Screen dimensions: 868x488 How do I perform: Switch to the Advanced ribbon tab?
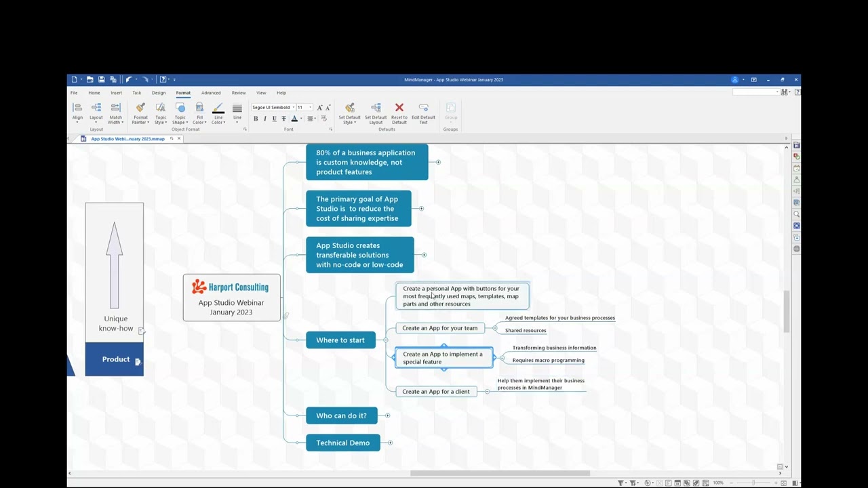click(211, 93)
